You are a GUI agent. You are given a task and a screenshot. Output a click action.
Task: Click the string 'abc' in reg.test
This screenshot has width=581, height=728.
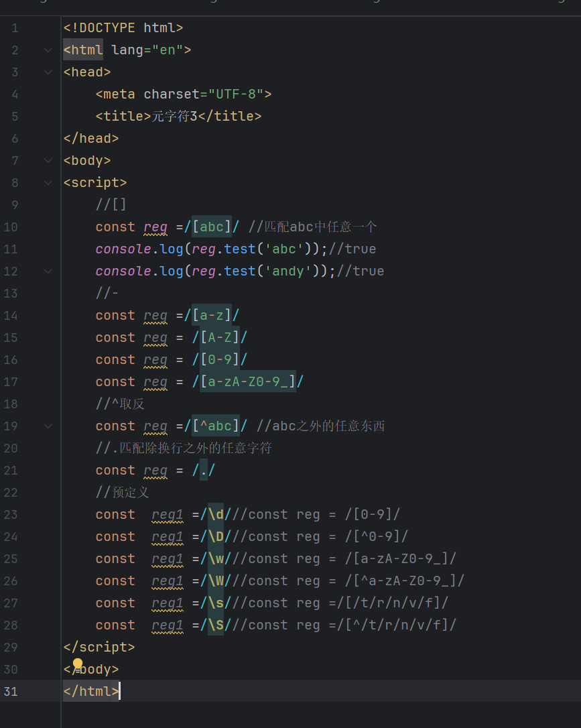pyautogui.click(x=284, y=249)
